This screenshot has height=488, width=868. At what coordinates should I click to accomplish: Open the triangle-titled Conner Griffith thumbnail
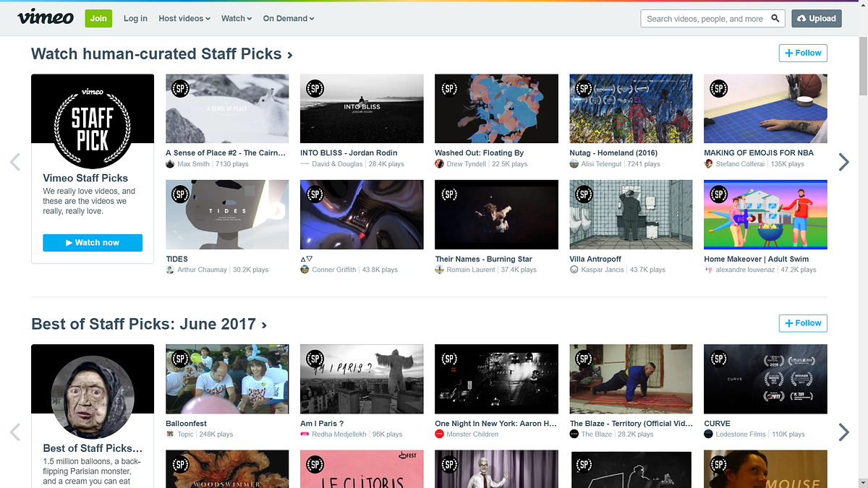click(362, 214)
